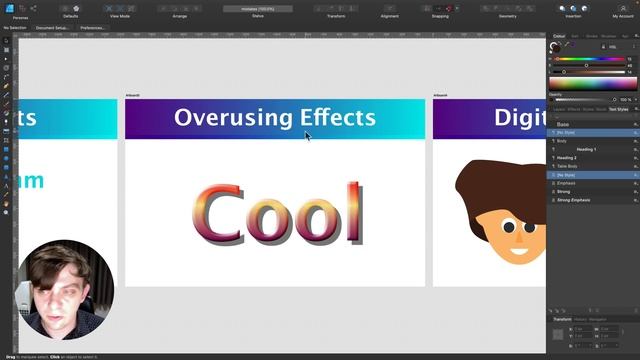Screen dimensions: 640x360
Task: Switch to the Text Styles tab
Action: [x=618, y=109]
